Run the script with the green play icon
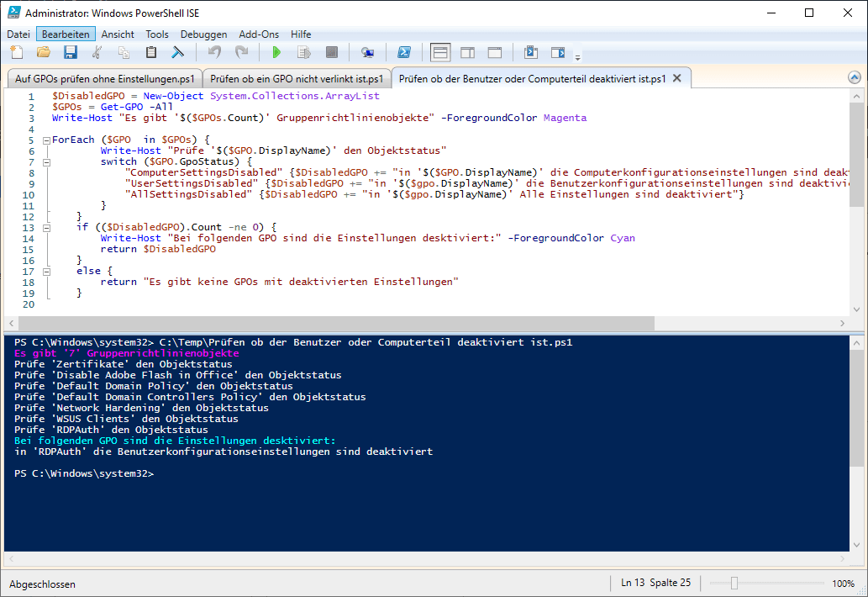 [x=276, y=53]
